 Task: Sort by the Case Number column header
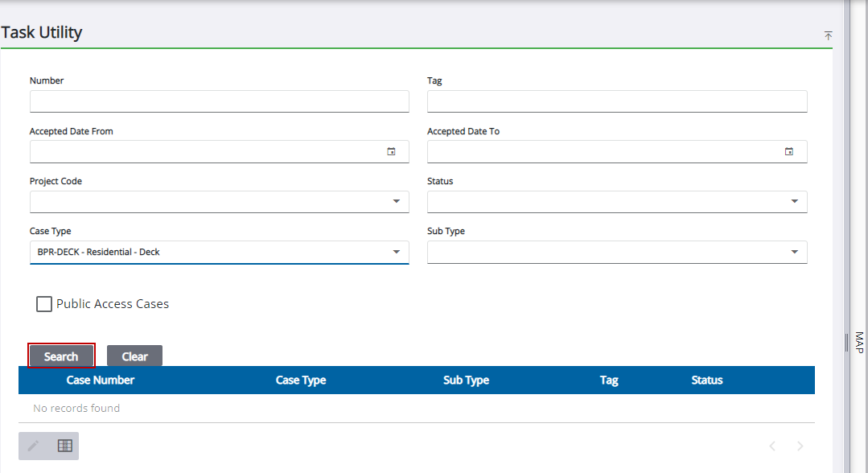coord(101,380)
